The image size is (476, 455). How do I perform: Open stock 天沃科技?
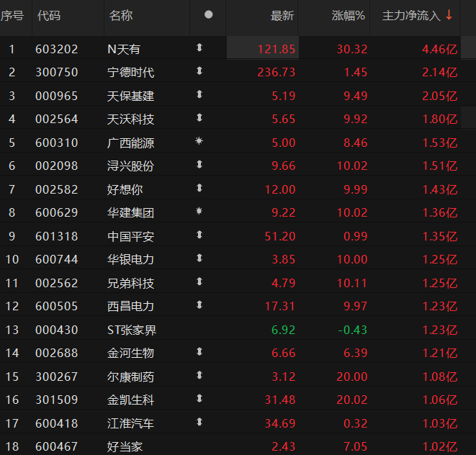[x=130, y=120]
